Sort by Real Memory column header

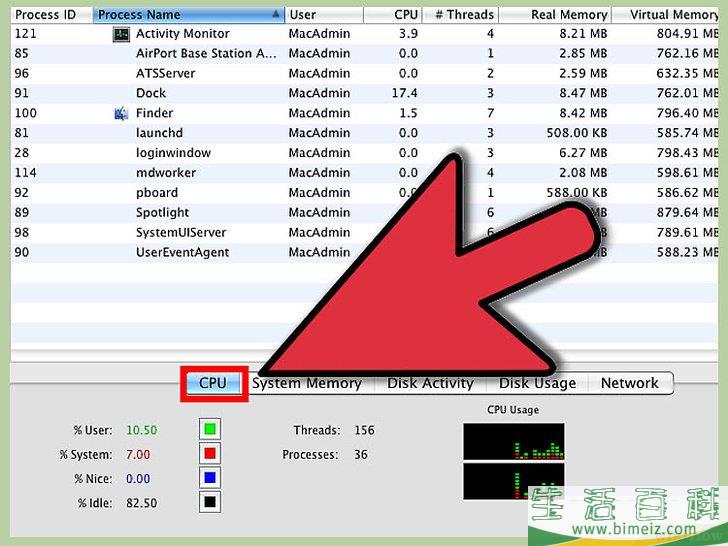tap(555, 14)
